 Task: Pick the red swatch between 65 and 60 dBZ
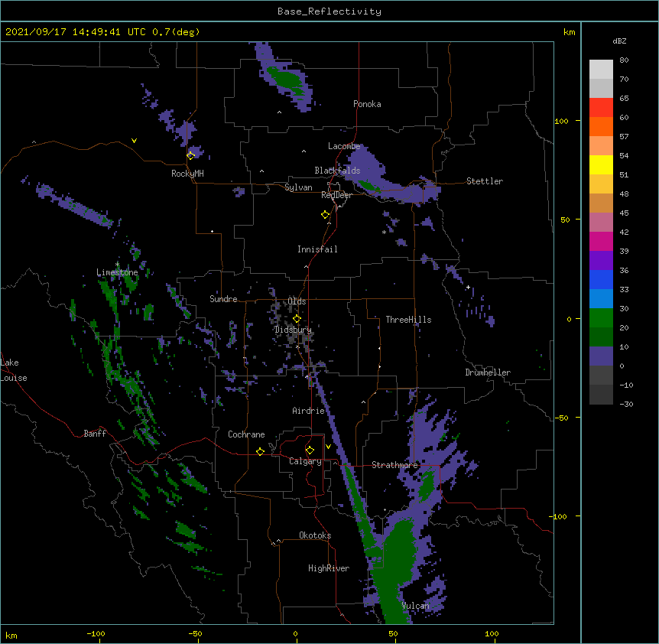(601, 108)
